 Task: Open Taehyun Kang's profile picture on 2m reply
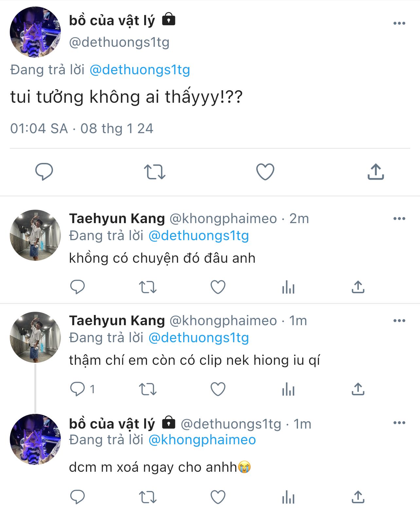[35, 235]
